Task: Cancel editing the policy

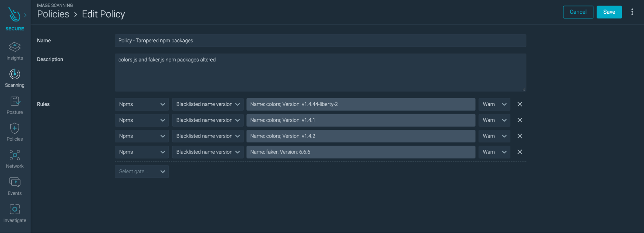Action: 578,12
